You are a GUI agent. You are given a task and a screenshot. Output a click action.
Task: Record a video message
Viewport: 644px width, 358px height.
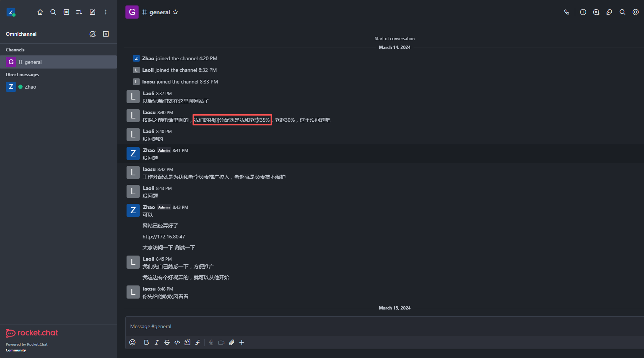[221, 342]
